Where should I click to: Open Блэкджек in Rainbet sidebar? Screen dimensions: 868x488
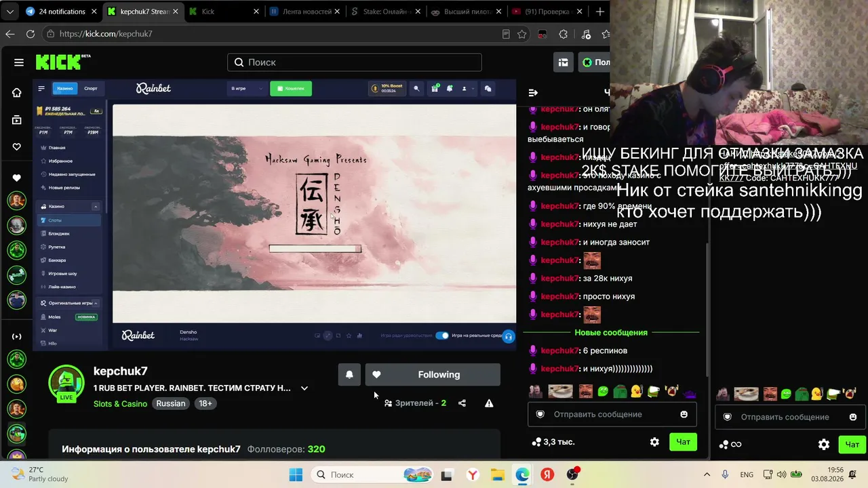coord(68,234)
